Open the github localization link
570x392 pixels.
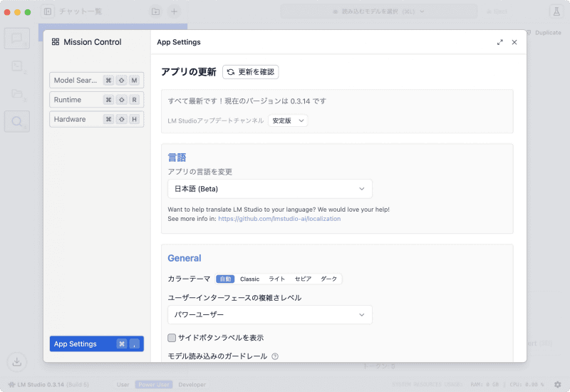tap(279, 219)
